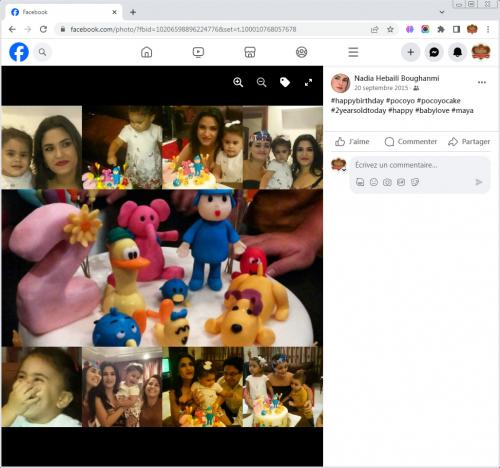Viewport: 500px width, 468px height.
Task: Open Messenger chats
Action: point(434,52)
